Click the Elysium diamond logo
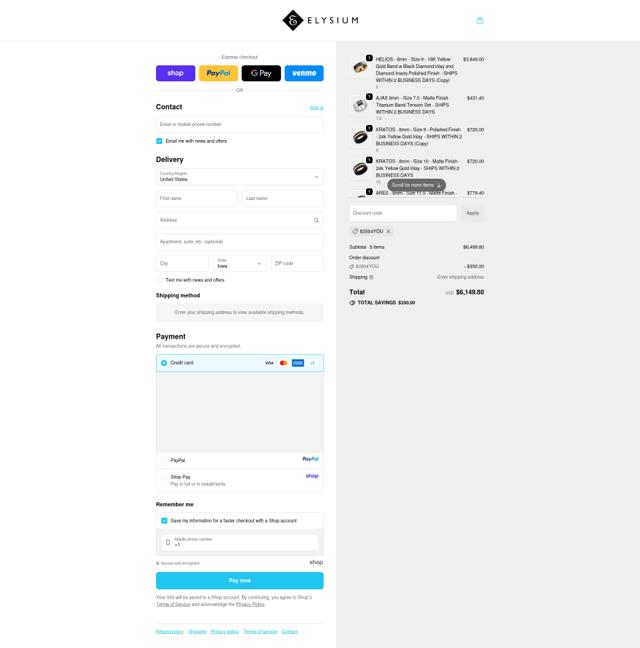 [293, 20]
